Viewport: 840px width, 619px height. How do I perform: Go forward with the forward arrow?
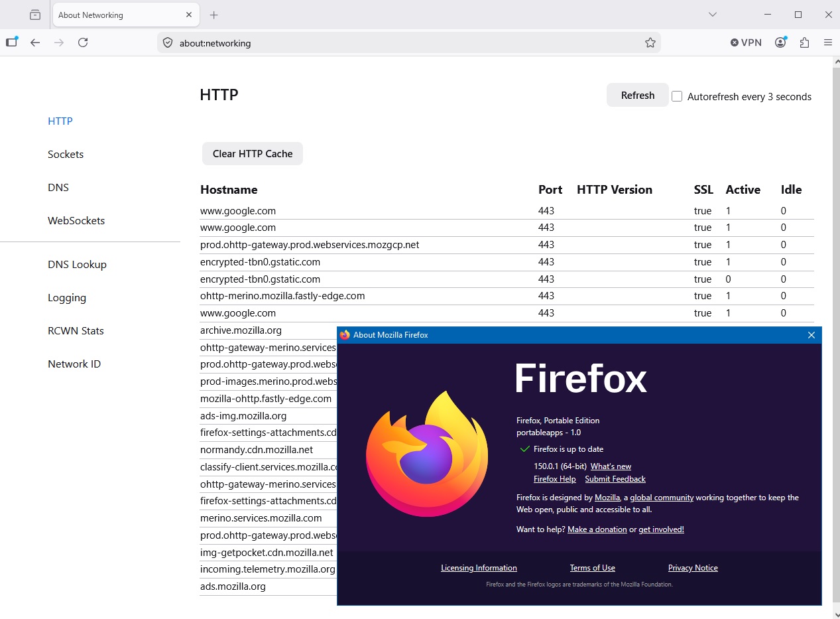click(x=59, y=42)
